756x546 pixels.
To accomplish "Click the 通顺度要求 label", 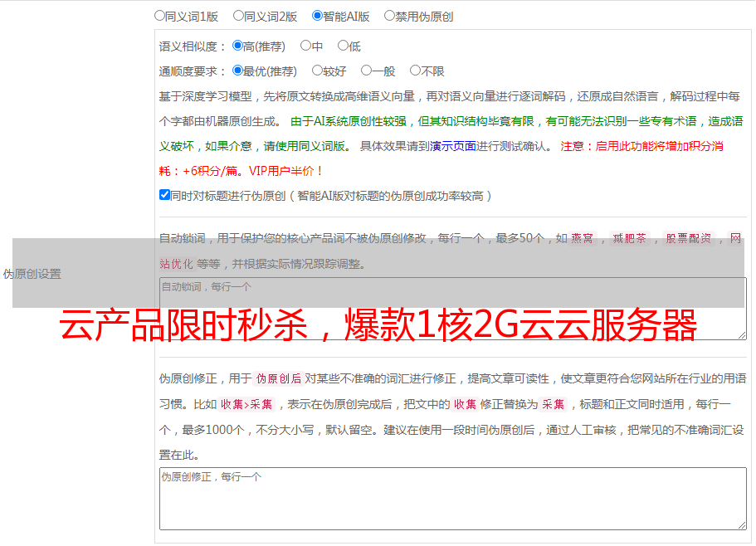I will coord(192,71).
